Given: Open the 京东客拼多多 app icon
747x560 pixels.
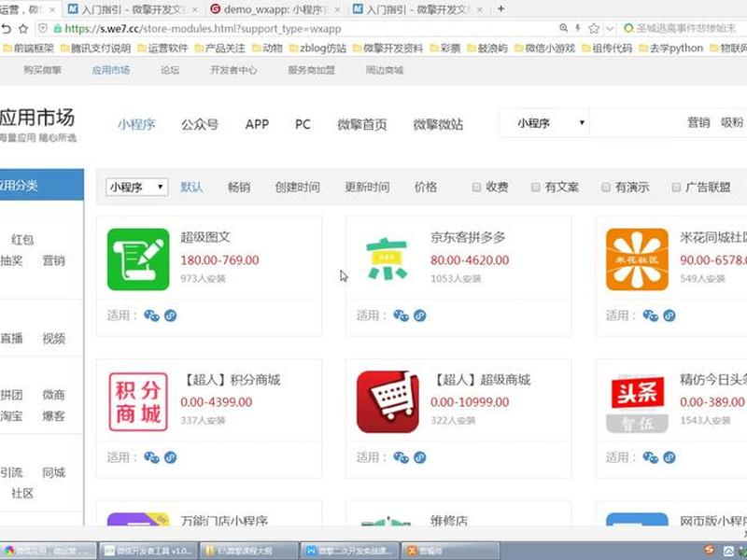Looking at the screenshot, I should (388, 259).
